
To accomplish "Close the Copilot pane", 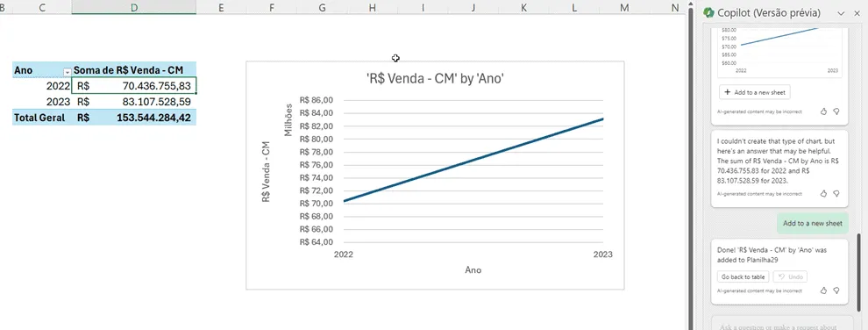I will (x=857, y=13).
